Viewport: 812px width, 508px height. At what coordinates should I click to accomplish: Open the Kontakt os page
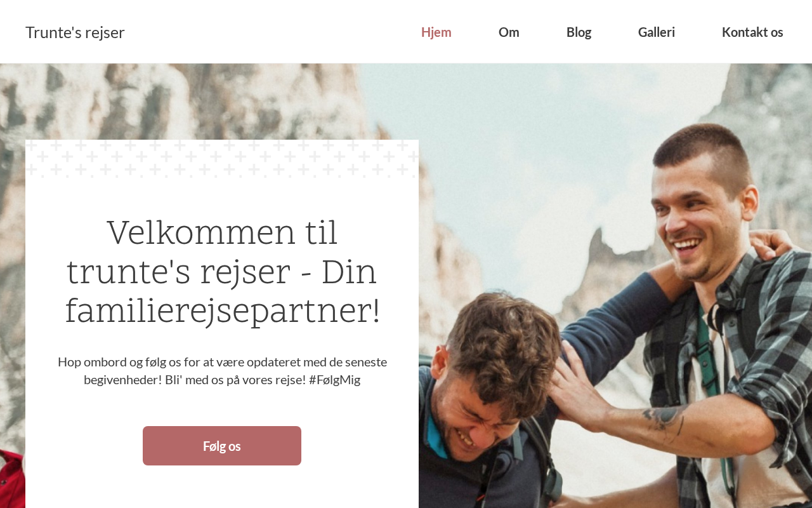(752, 32)
